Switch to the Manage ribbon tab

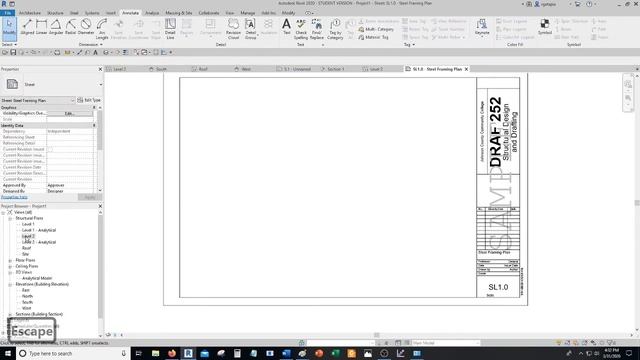(247, 13)
